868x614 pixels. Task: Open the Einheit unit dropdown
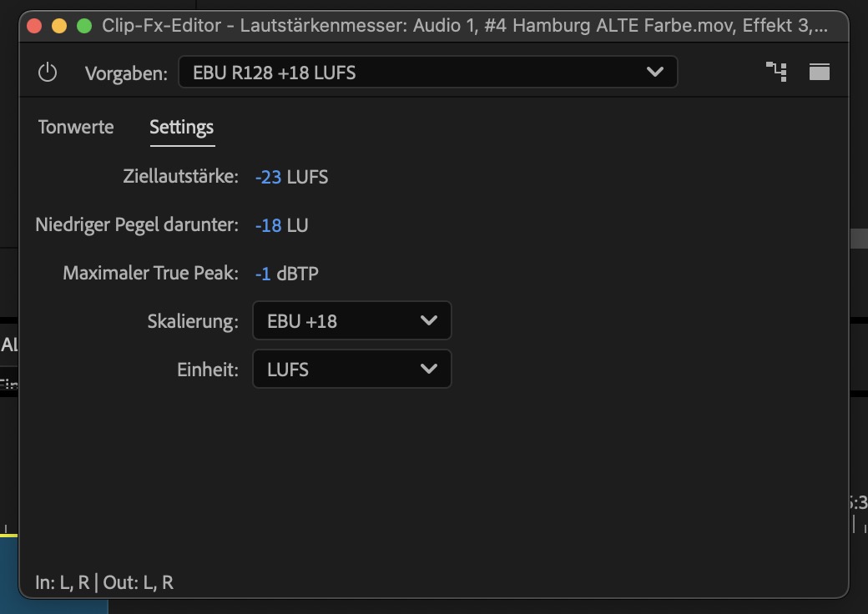351,370
